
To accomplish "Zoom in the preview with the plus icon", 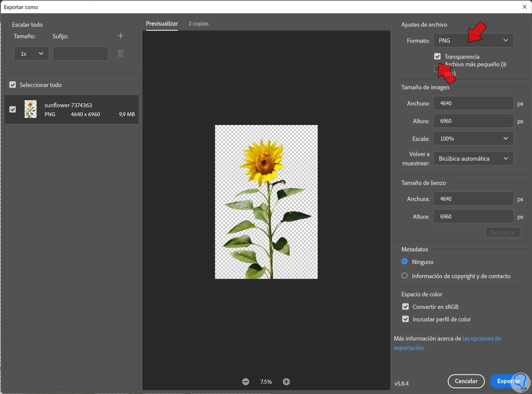I will pos(286,382).
